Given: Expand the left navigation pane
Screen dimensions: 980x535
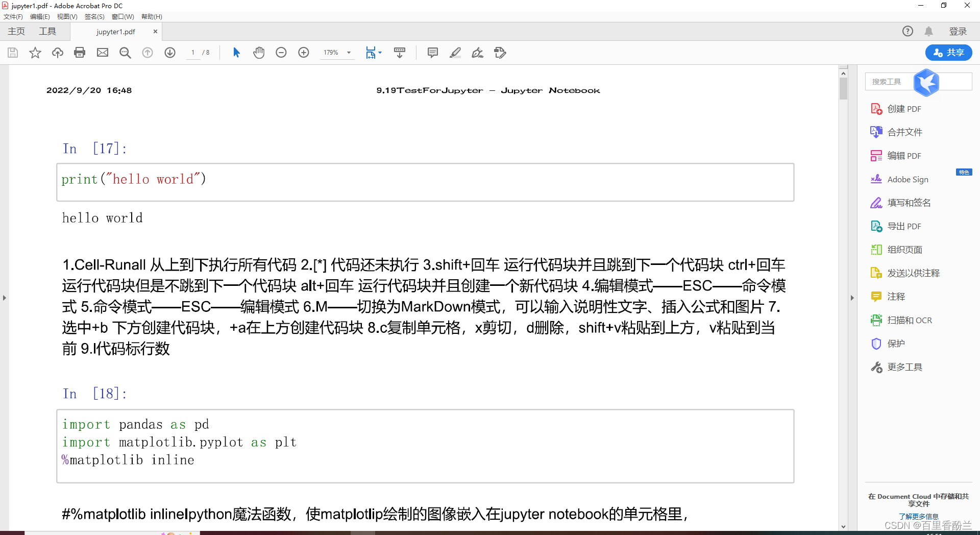Looking at the screenshot, I should 5,298.
